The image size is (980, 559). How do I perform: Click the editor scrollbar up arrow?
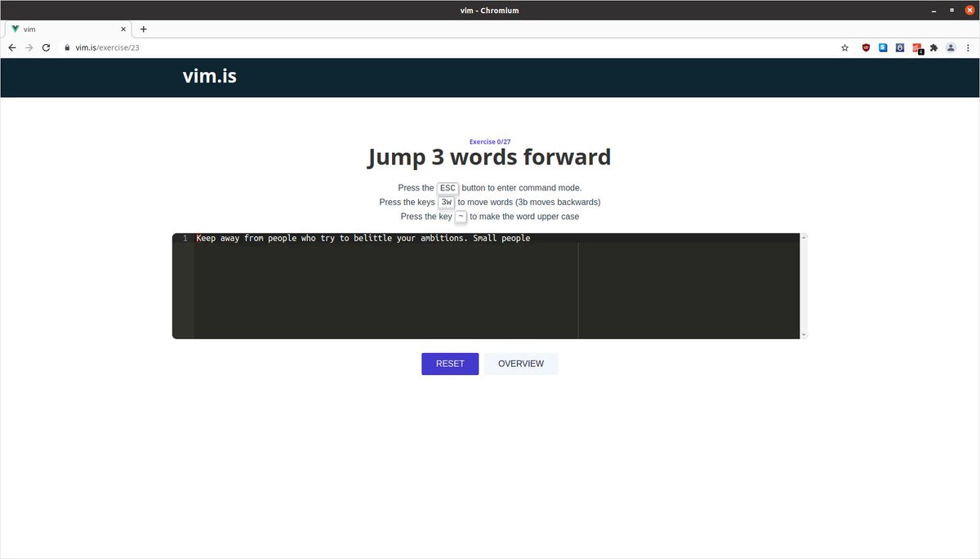tap(804, 237)
